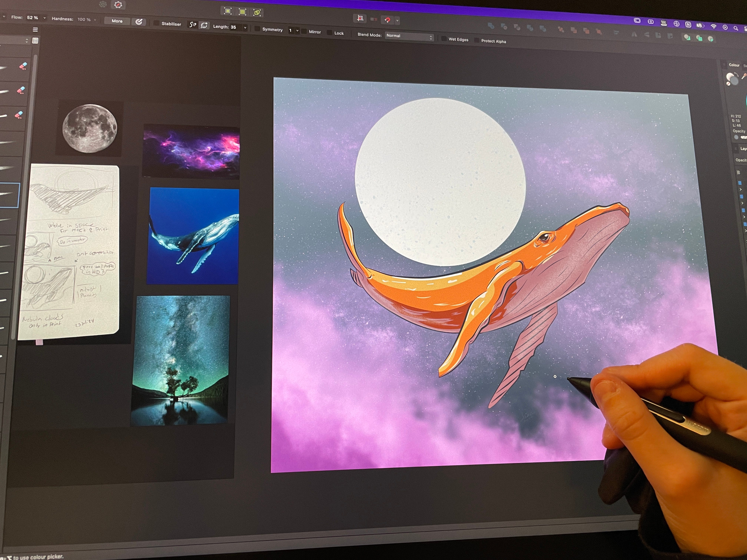Click the pixel grid selection icon

click(228, 11)
